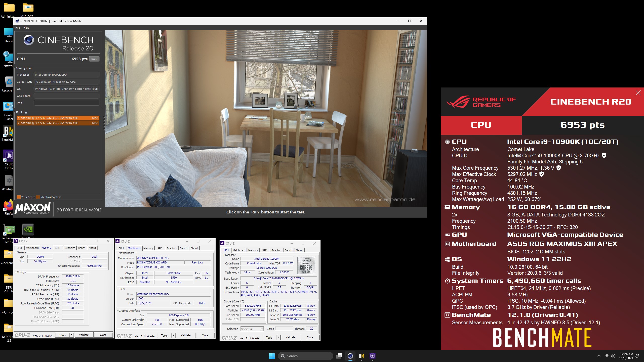Click the Run button beside CPU score

click(x=94, y=59)
